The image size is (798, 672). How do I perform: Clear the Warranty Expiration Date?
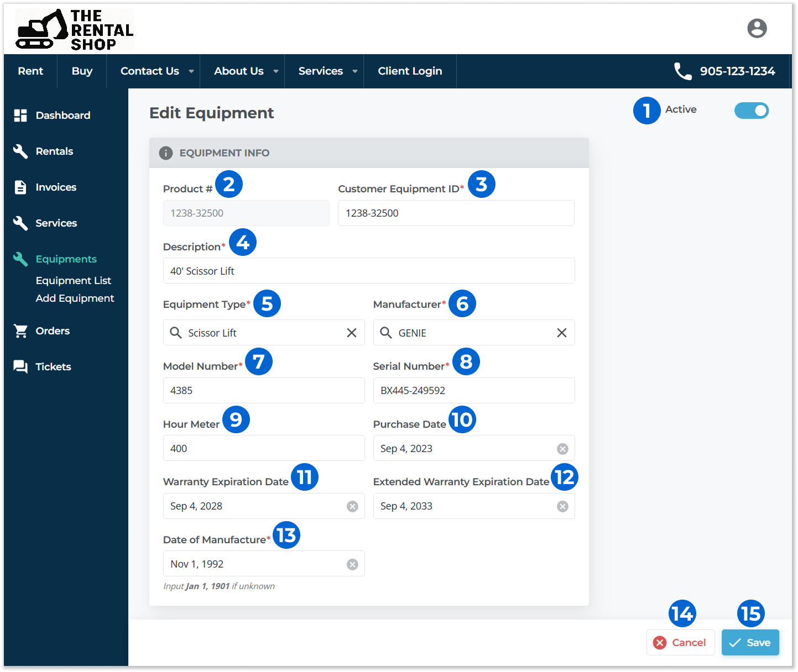click(352, 506)
